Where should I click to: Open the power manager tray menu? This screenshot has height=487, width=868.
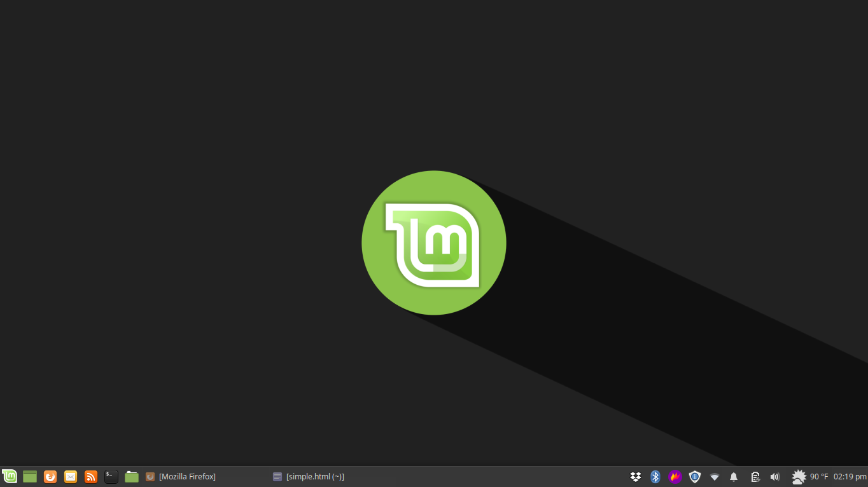tap(755, 476)
